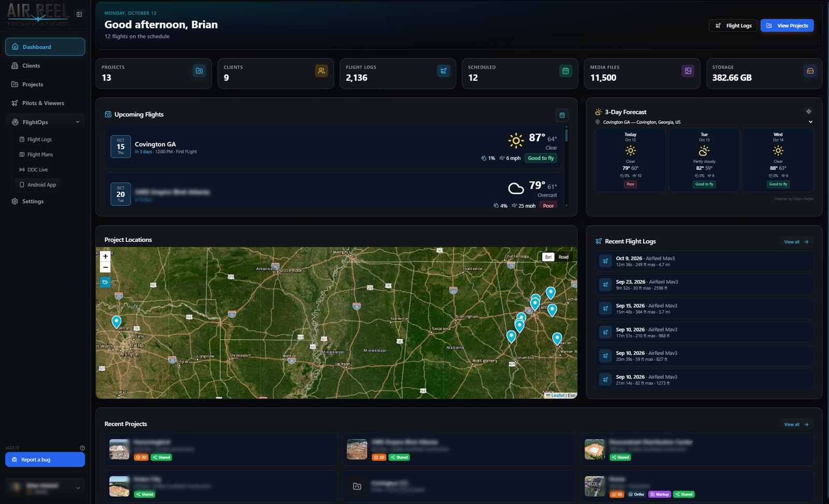Click the Scheduled stat card calendar icon
This screenshot has width=829, height=504.
point(566,71)
